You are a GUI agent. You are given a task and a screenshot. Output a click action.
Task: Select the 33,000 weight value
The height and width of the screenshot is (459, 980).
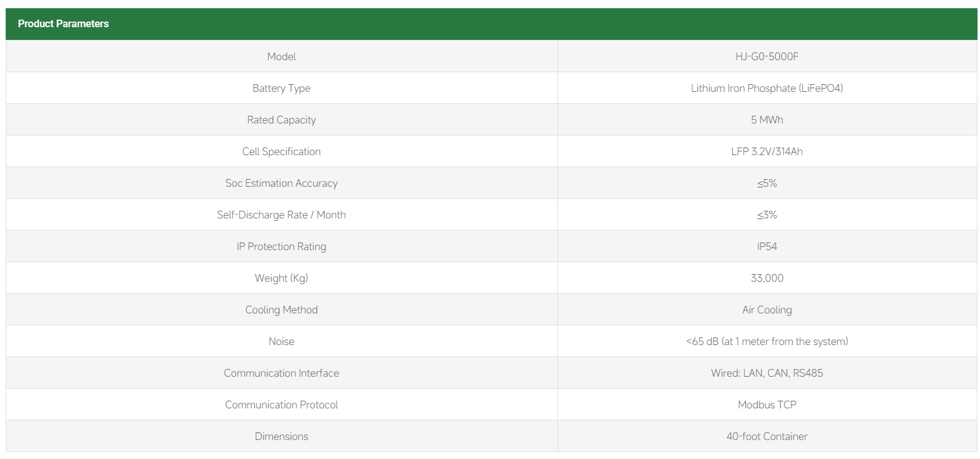coord(767,278)
